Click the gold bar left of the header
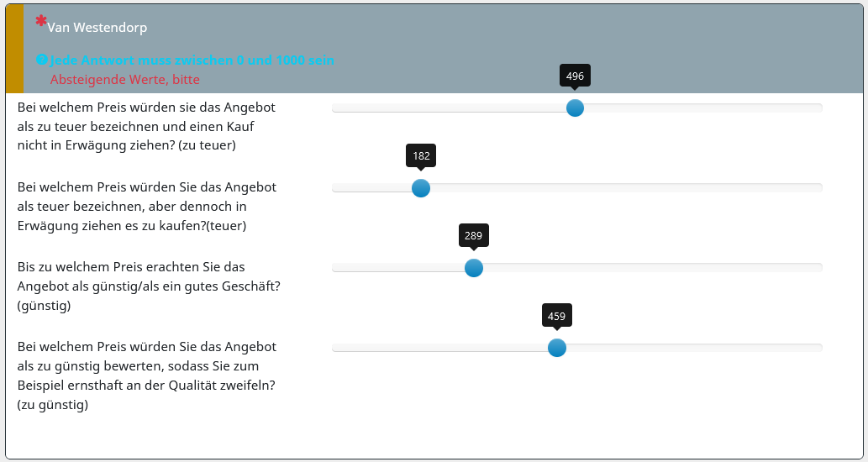868x462 pixels. point(14,49)
